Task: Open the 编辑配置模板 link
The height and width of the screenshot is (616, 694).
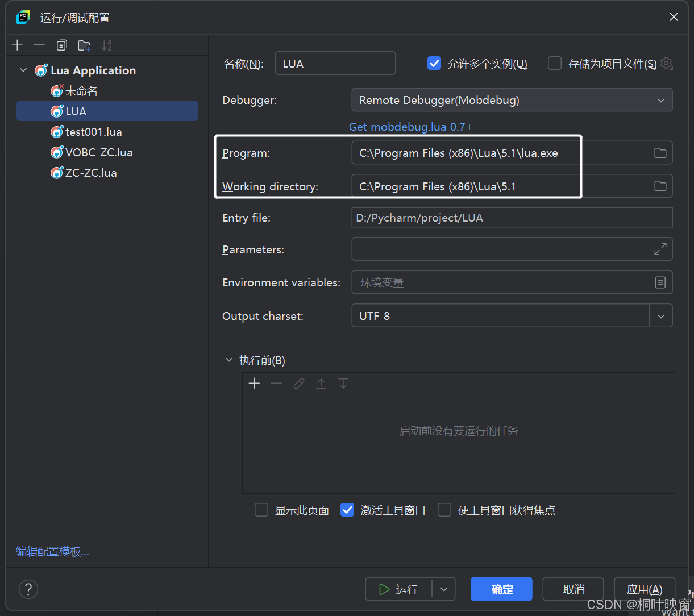Action: tap(52, 551)
